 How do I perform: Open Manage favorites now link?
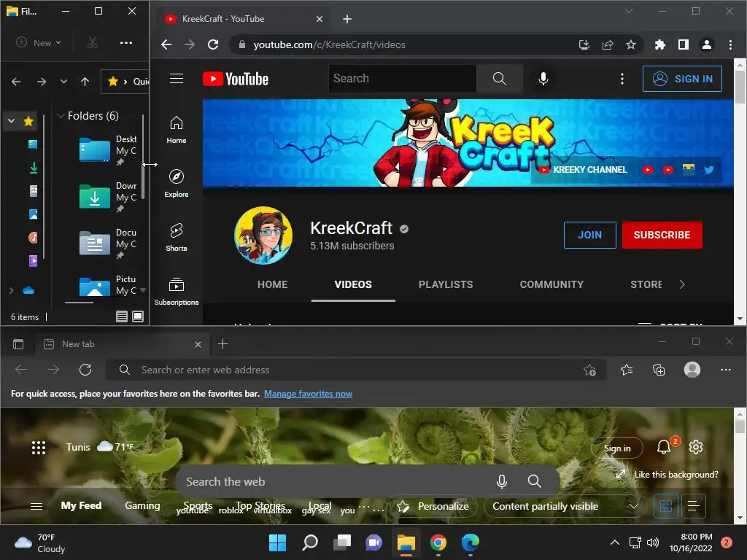tap(308, 393)
